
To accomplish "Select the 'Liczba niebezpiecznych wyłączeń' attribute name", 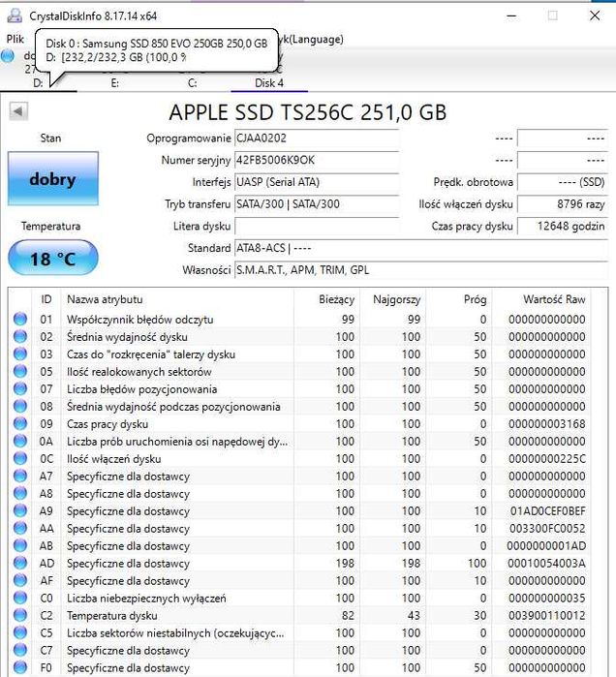I will [x=146, y=598].
